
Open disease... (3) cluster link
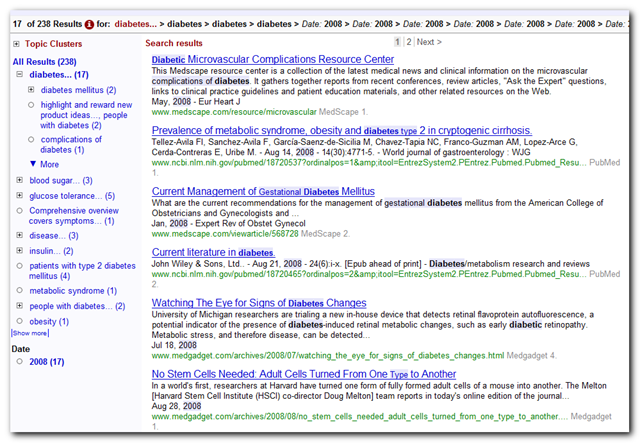[x=54, y=236]
